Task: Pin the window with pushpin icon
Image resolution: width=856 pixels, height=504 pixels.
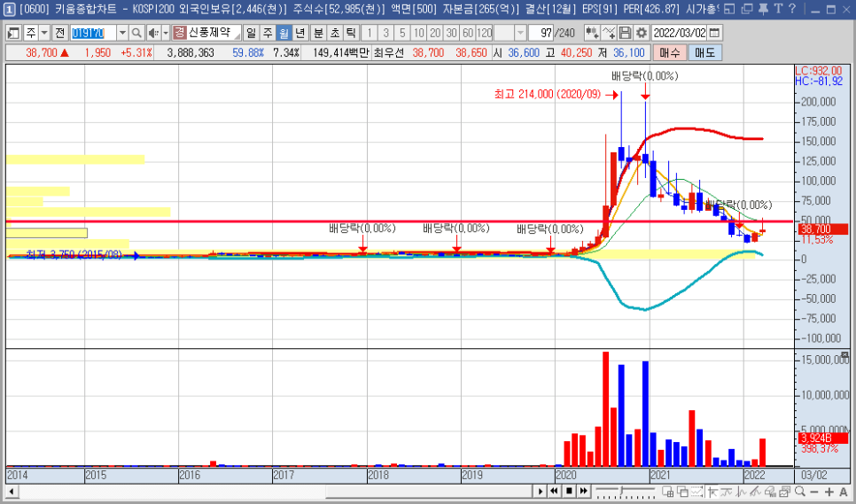Action: click(764, 10)
